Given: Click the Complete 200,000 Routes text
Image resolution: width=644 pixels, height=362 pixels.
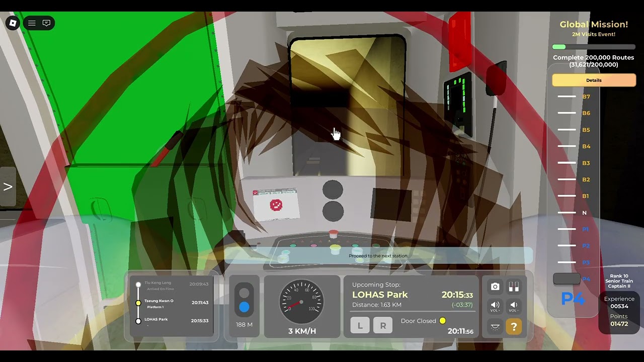Looking at the screenshot, I should (x=594, y=61).
